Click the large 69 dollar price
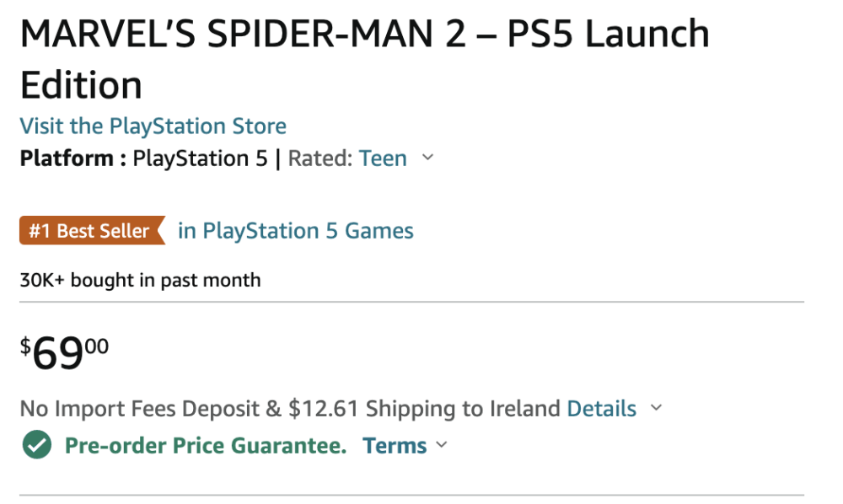843x504 pixels. (58, 355)
